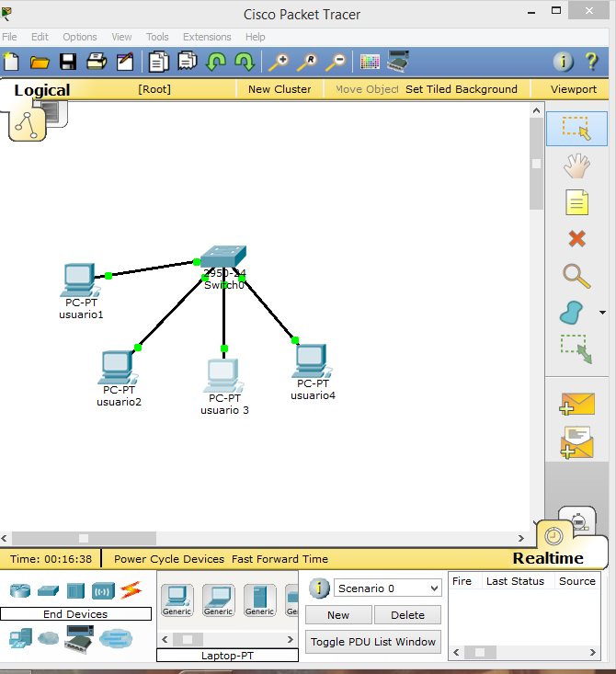Click the usuario1 PC on canvas
The height and width of the screenshot is (674, 616).
pos(80,280)
